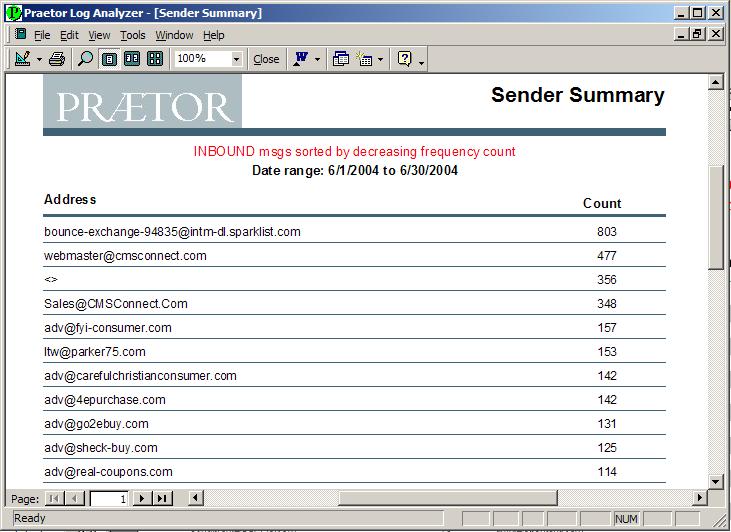
Task: Click the vertical scrollbar up arrow
Action: [x=716, y=83]
